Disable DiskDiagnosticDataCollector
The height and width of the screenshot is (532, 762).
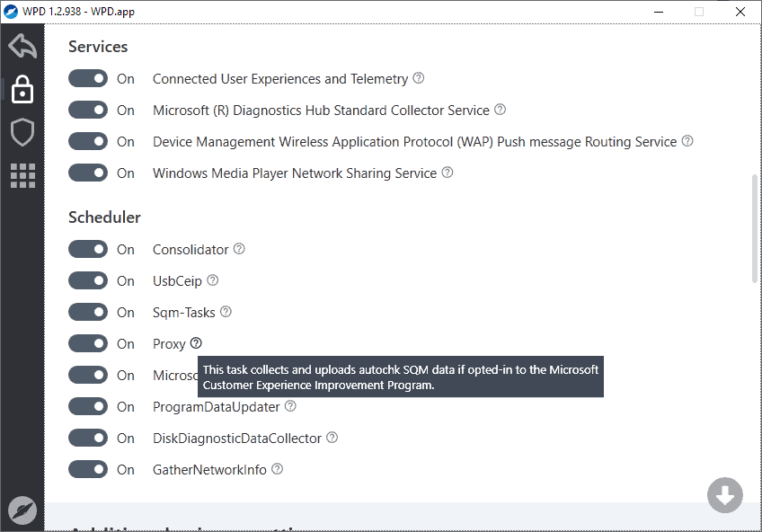click(x=87, y=438)
